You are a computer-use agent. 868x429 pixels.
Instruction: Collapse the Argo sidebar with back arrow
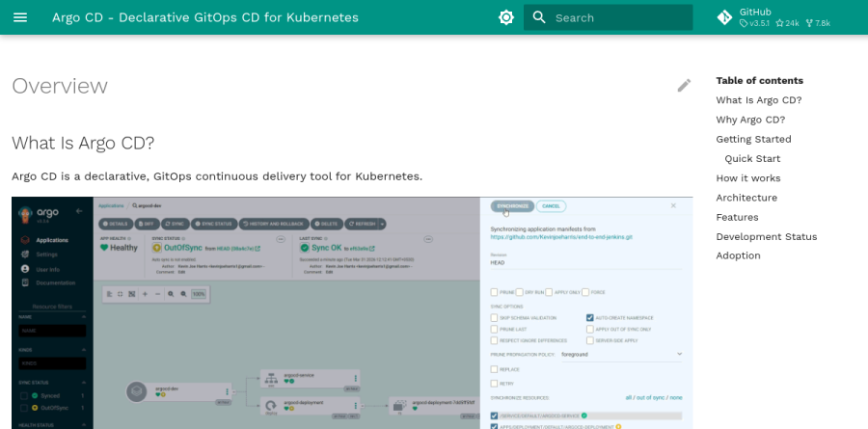(x=79, y=211)
